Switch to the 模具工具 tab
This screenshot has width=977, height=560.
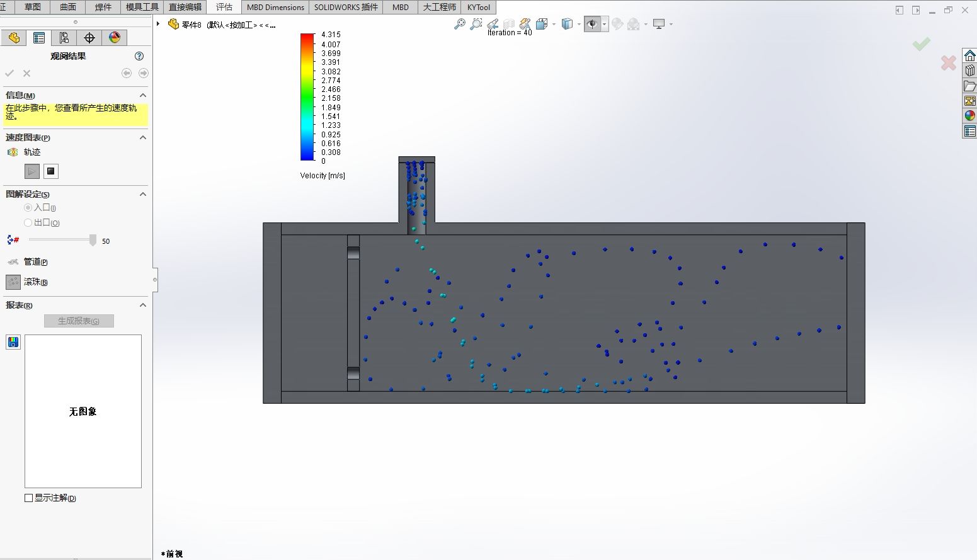142,7
